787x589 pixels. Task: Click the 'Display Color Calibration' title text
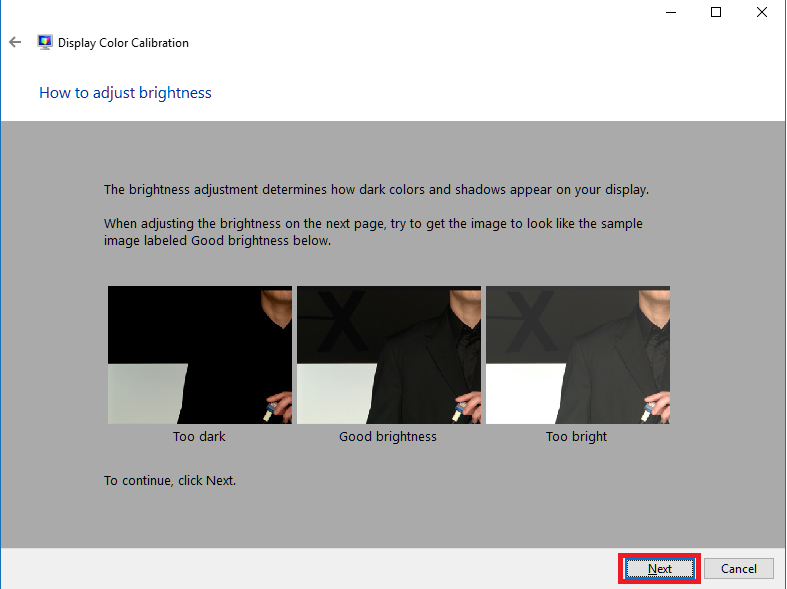[x=123, y=43]
